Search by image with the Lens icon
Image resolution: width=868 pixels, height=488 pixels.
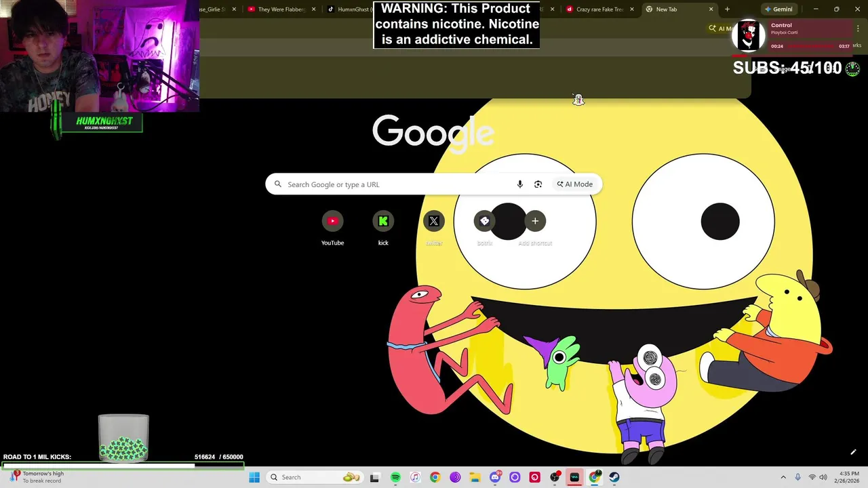click(x=538, y=184)
